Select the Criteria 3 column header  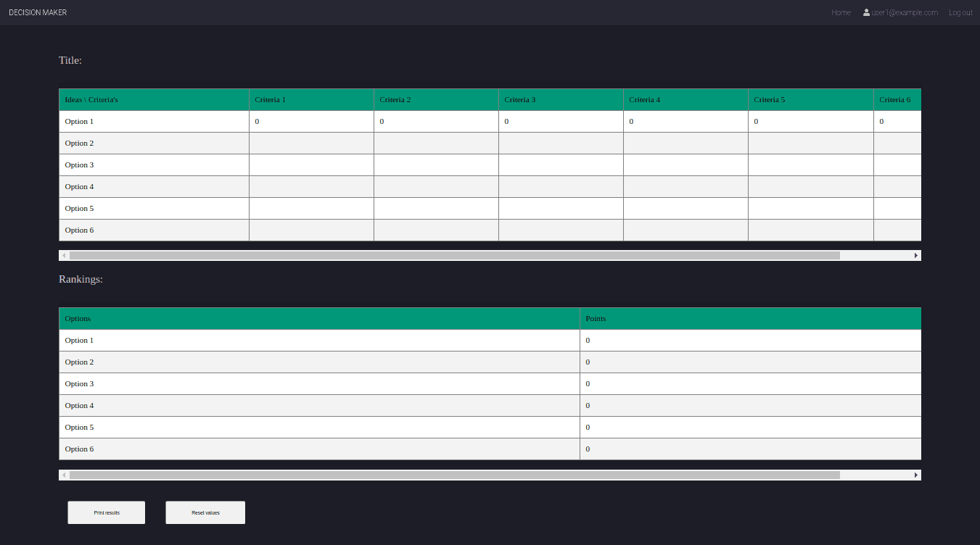(561, 99)
